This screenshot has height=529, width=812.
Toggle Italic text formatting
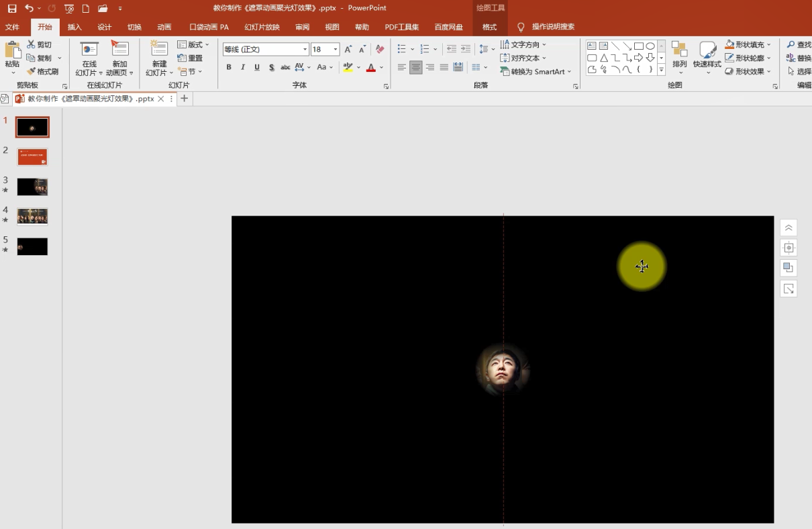tap(243, 67)
